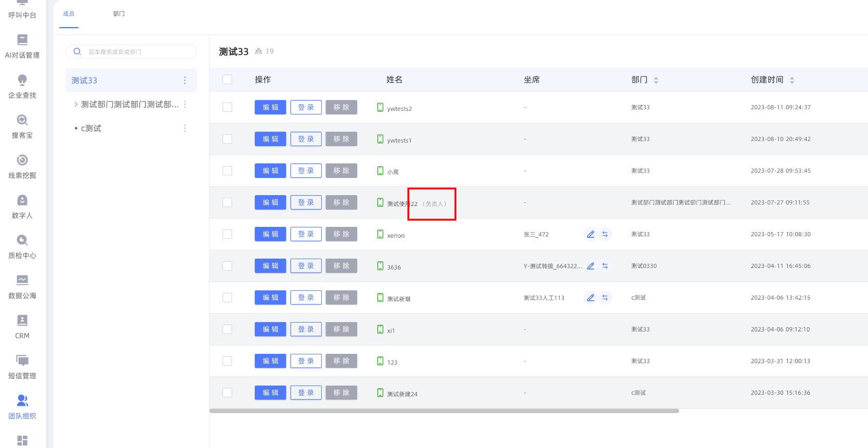Image resolution: width=868 pixels, height=448 pixels.
Task: Open 质检中心 from the sidebar
Action: (22, 247)
